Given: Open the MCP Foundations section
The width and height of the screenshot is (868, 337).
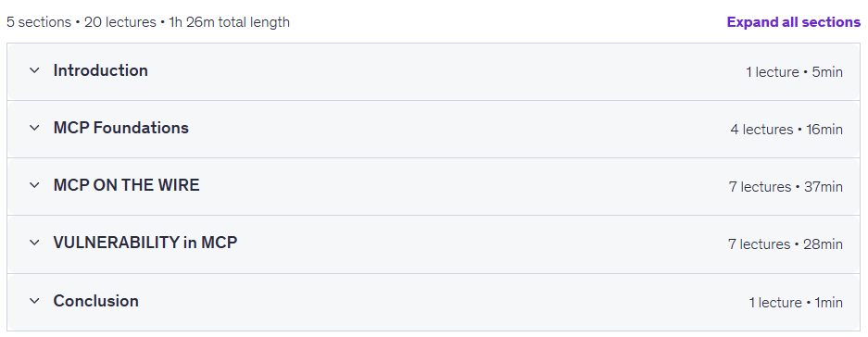Looking at the screenshot, I should click(121, 129).
